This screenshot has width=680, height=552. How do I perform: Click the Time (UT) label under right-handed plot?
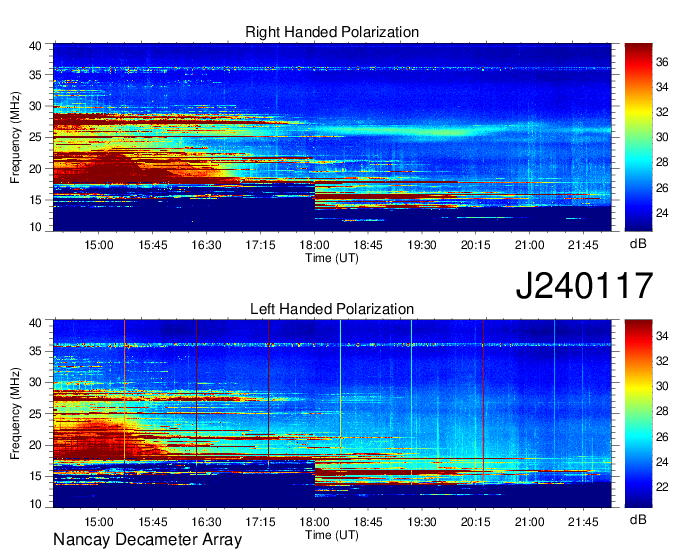click(x=332, y=258)
